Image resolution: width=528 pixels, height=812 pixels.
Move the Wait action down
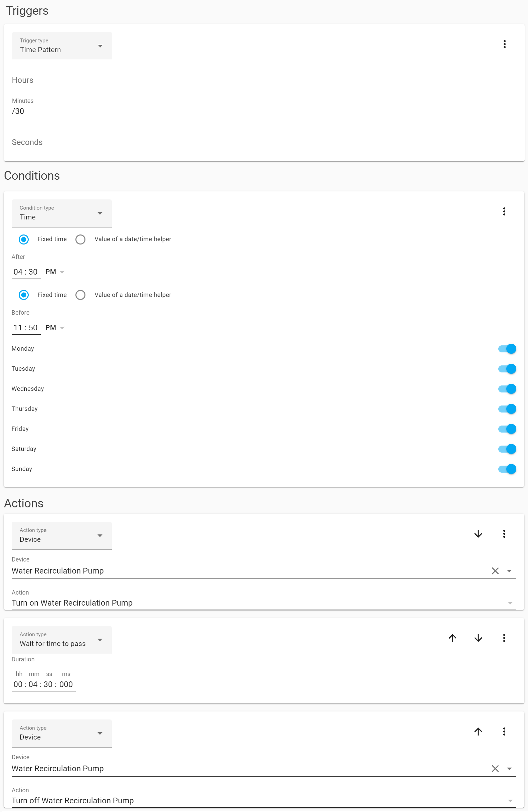pos(478,638)
